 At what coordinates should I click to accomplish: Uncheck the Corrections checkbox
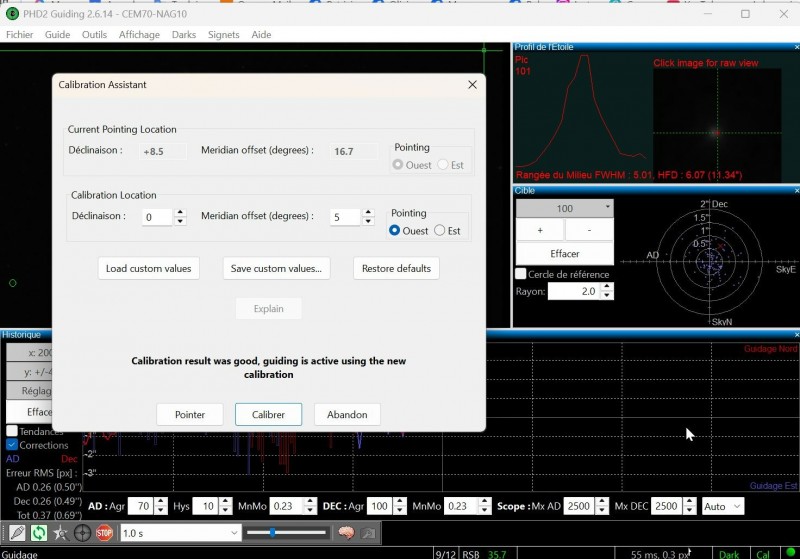tap(12, 445)
